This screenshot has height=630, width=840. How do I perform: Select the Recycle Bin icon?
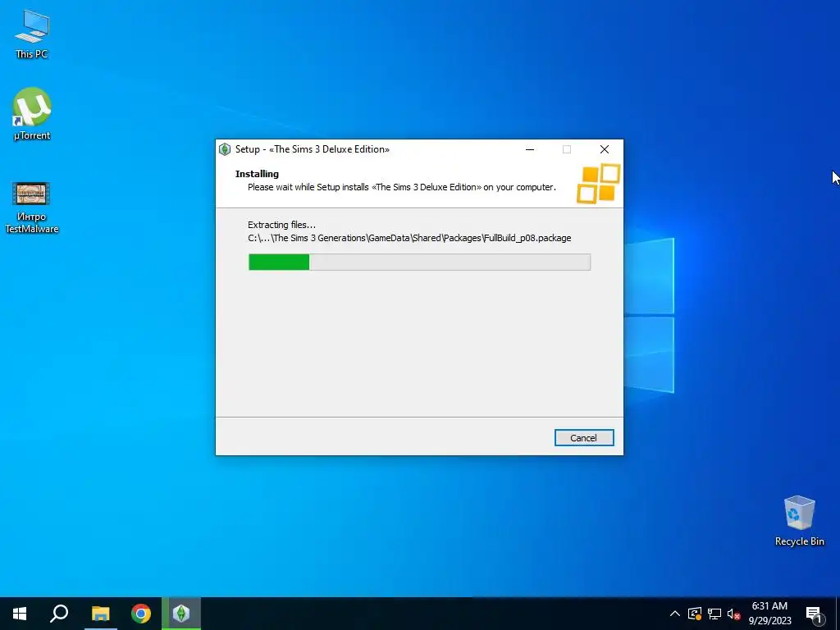tap(799, 521)
